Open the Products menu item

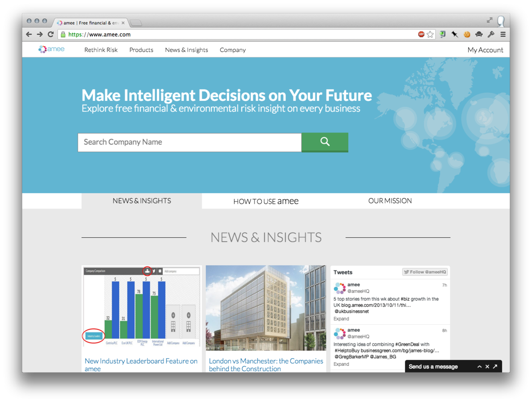[141, 50]
